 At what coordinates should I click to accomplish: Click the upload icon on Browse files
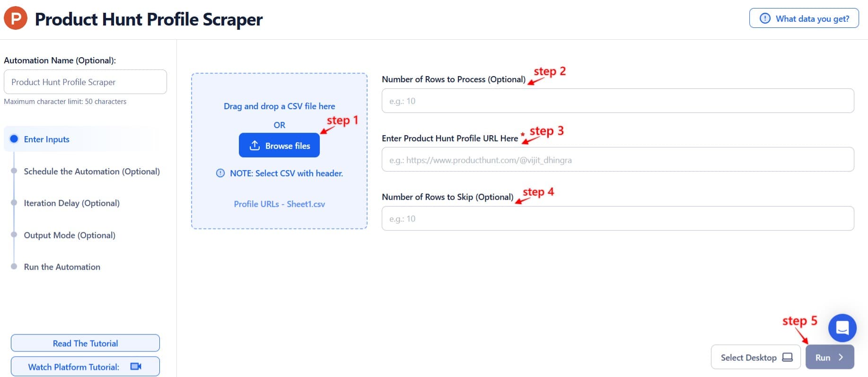point(255,146)
